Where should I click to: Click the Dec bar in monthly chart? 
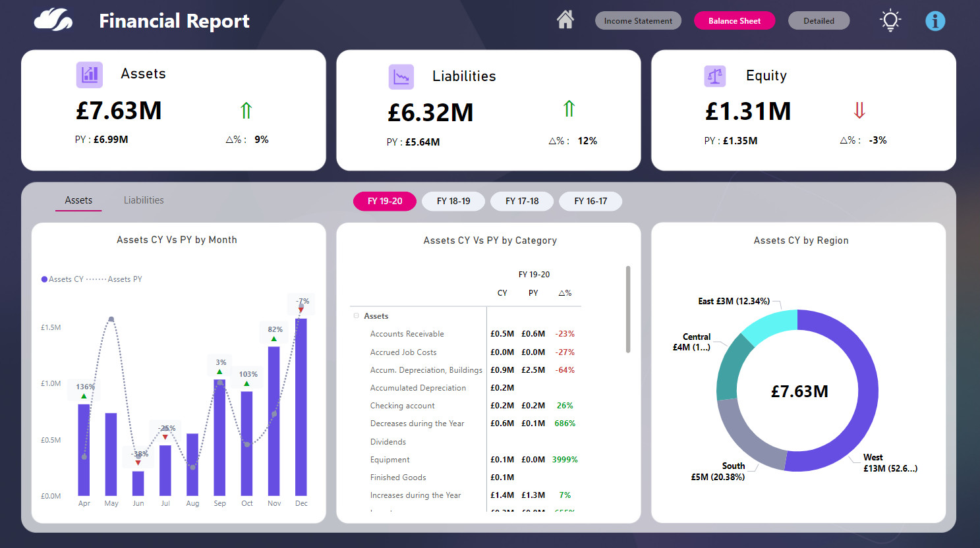point(301,407)
